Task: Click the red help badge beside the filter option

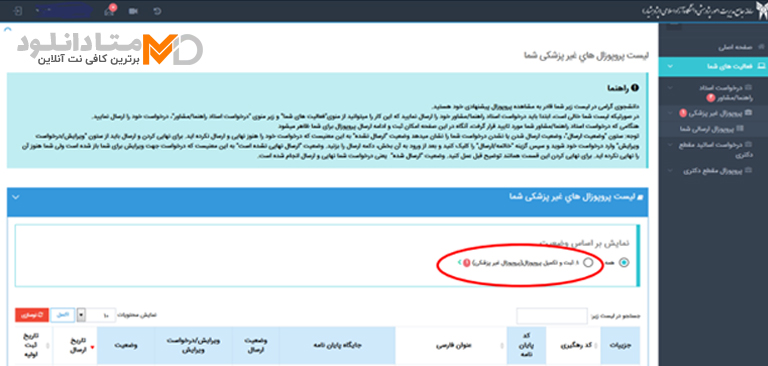Action: click(466, 263)
